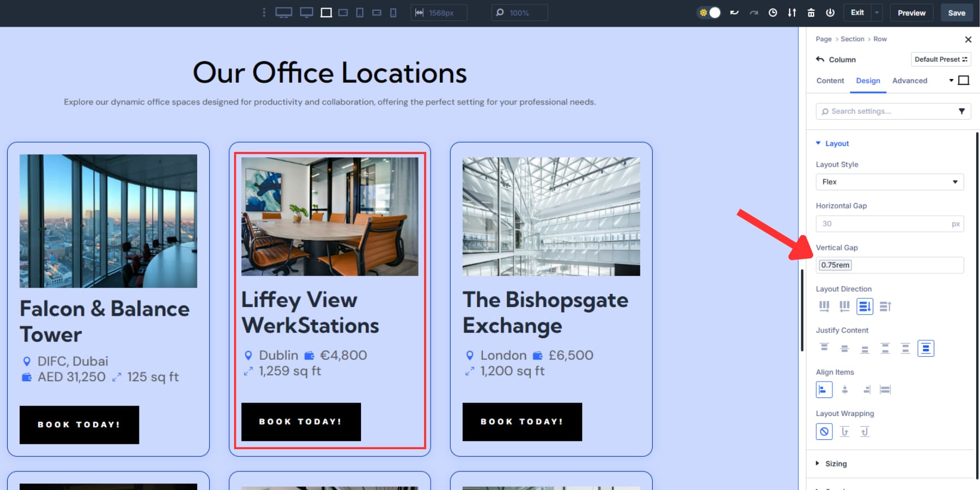This screenshot has height=490, width=980.
Task: Open the Layout Style Flex dropdown
Action: (890, 182)
